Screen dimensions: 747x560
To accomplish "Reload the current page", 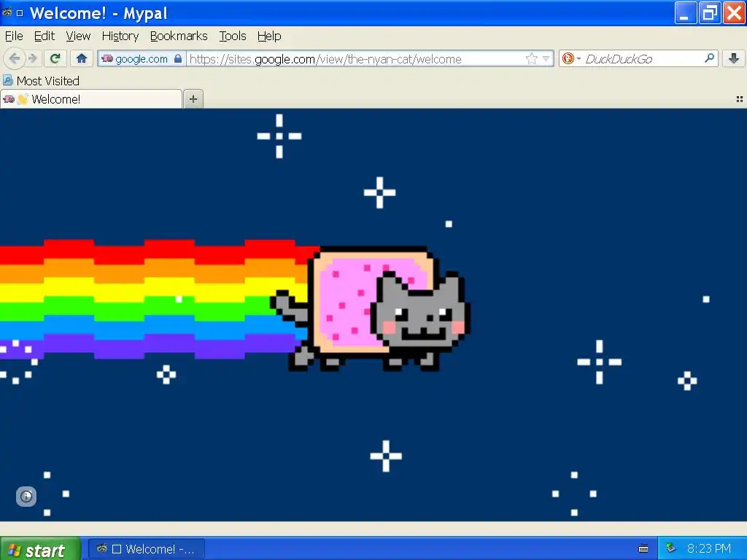I will 55,58.
